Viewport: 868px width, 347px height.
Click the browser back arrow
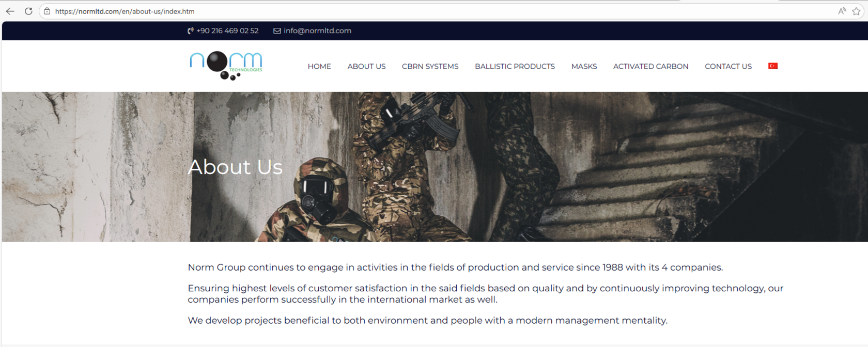coord(10,11)
